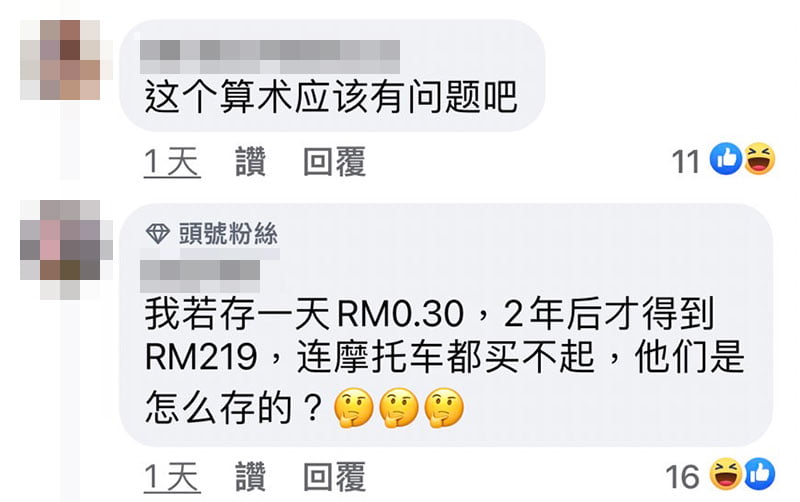Click the laughing emoji reaction on second comment
800x502 pixels.
pos(726,474)
